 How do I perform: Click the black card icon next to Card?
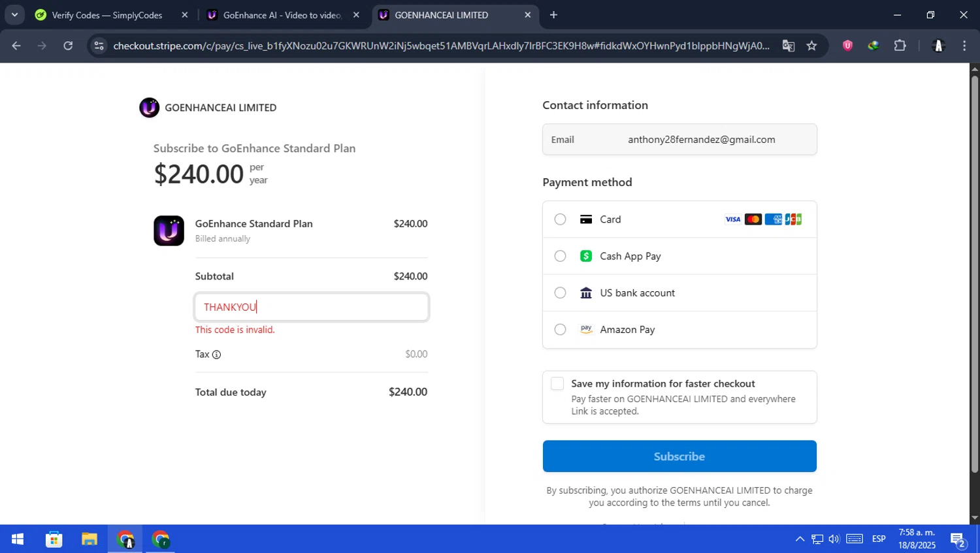pos(586,219)
